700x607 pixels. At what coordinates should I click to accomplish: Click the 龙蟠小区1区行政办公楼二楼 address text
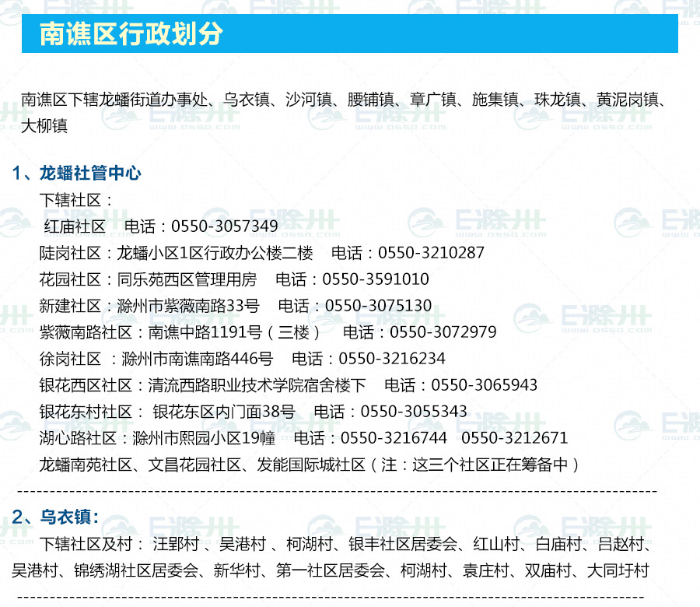point(215,253)
